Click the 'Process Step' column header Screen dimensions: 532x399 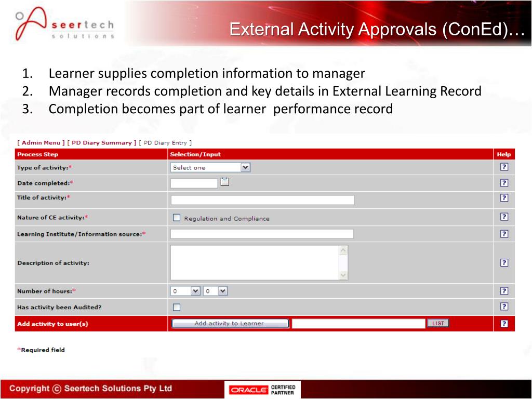37,154
